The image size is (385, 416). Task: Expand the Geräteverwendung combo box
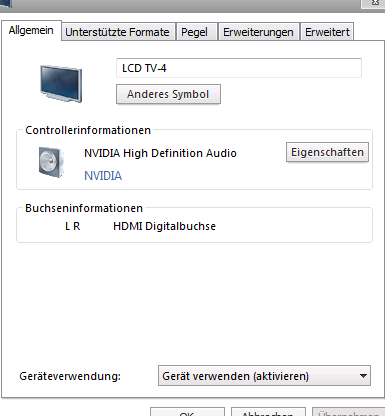(264, 376)
